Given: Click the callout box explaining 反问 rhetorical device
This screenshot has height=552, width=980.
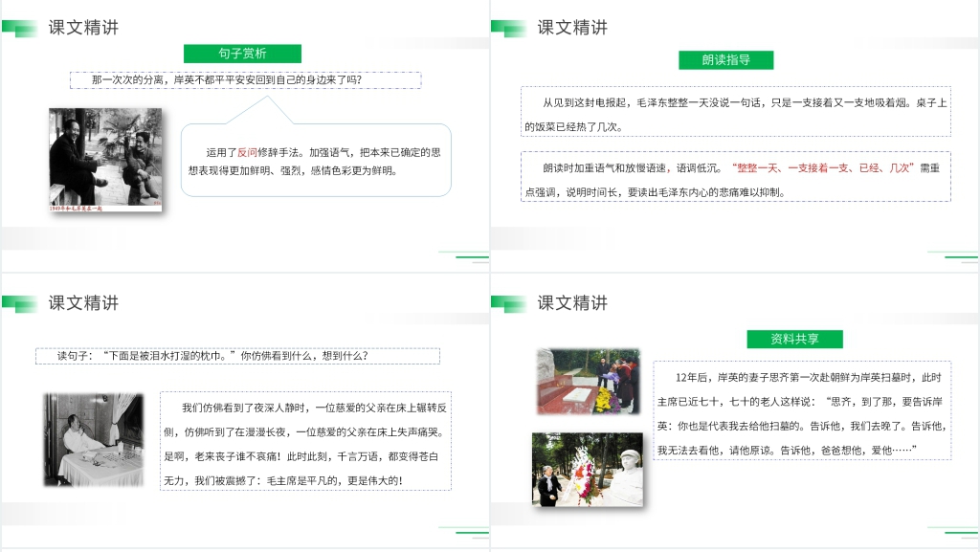Looking at the screenshot, I should (x=314, y=162).
